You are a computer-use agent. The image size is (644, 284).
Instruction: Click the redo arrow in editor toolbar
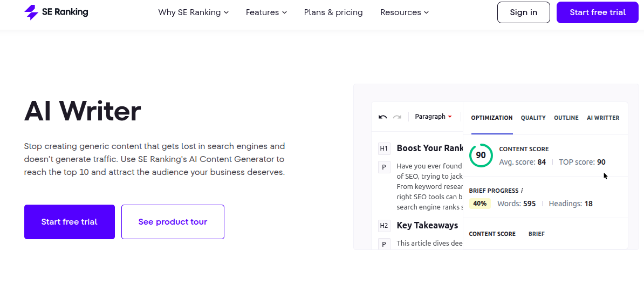tap(397, 117)
